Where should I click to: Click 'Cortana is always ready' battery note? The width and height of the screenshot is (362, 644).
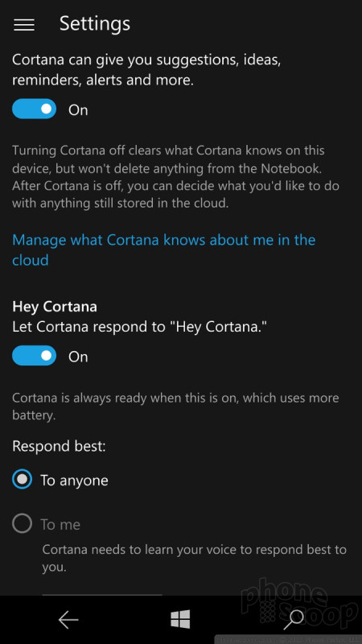[175, 407]
